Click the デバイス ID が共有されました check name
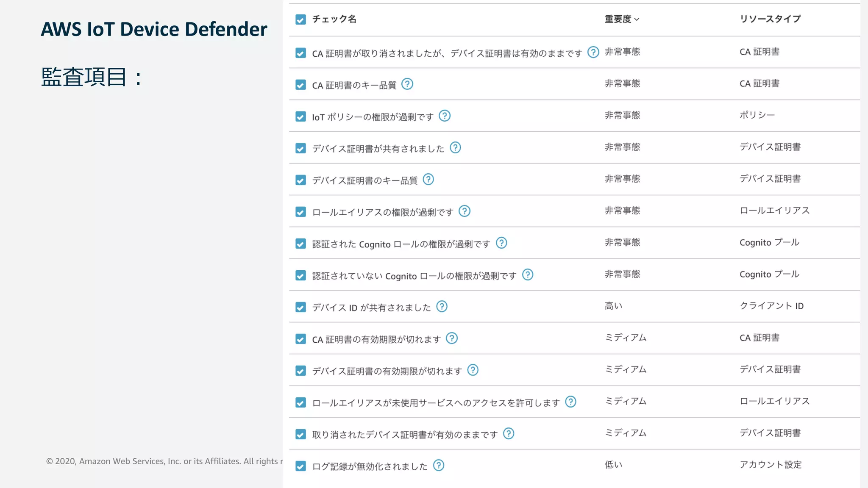The height and width of the screenshot is (488, 868). pyautogui.click(x=371, y=308)
